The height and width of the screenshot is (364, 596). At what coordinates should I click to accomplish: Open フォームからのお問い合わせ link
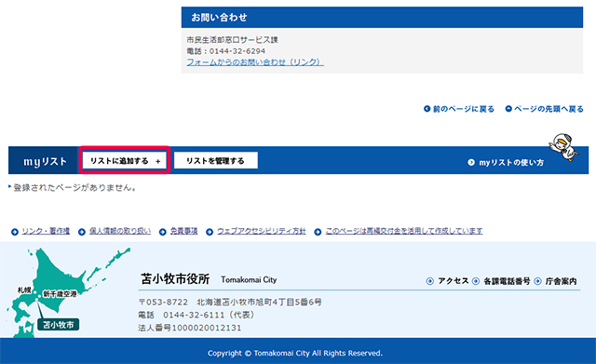(x=255, y=62)
